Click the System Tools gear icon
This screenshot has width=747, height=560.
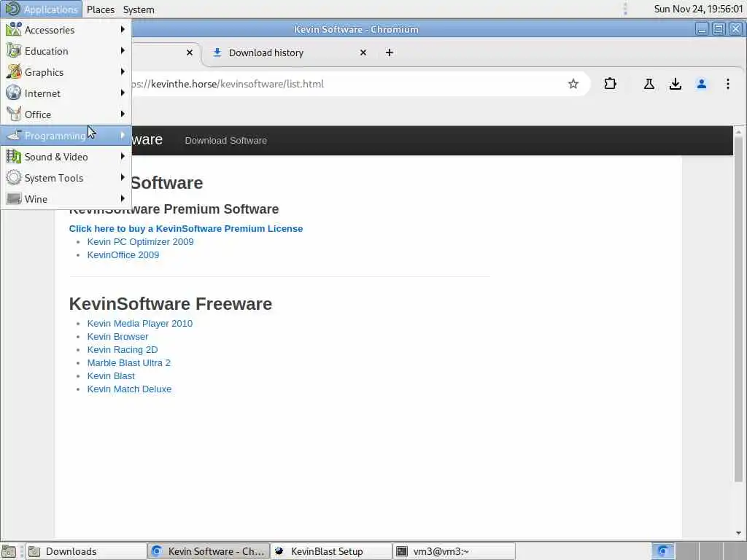(x=13, y=178)
